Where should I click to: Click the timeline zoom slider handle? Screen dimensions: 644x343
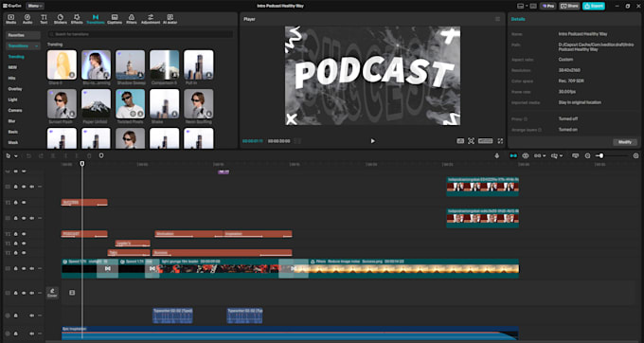600,156
